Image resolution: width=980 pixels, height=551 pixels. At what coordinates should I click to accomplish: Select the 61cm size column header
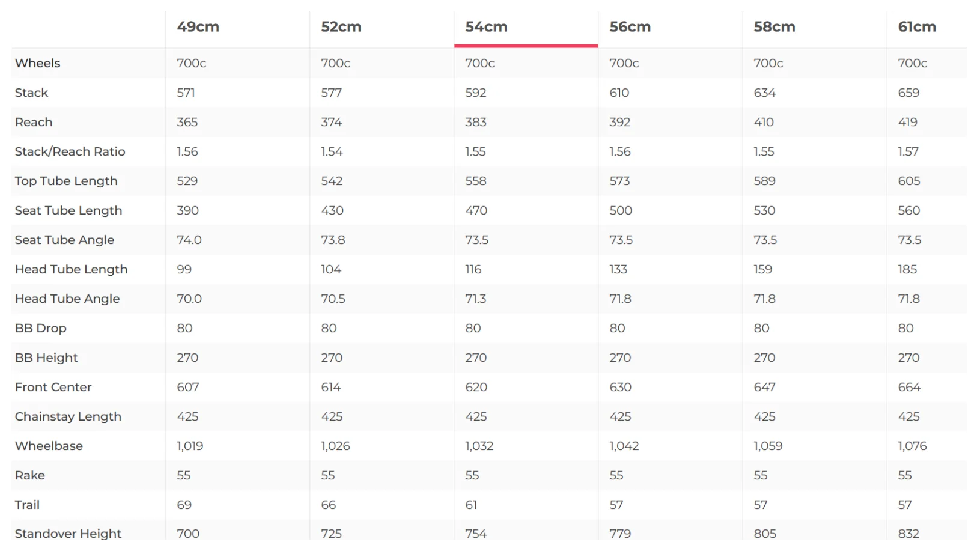pos(917,27)
